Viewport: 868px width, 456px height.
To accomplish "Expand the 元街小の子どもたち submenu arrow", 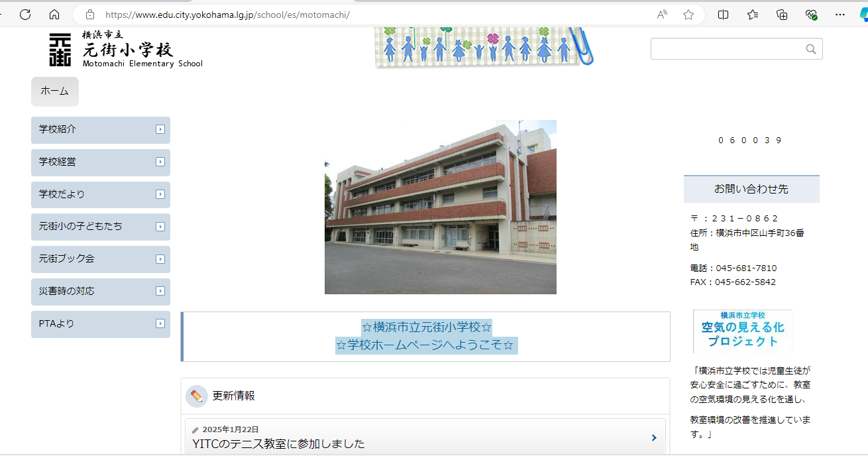I will click(160, 227).
